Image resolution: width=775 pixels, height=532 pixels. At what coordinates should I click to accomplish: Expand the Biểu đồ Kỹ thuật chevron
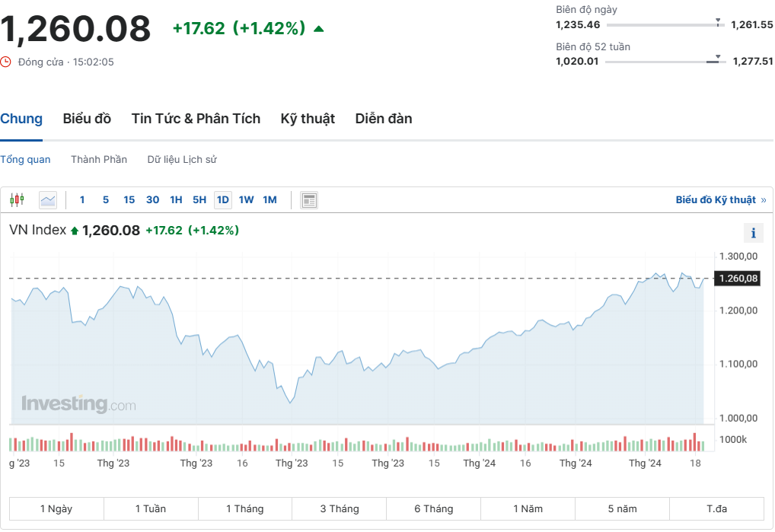coord(764,200)
